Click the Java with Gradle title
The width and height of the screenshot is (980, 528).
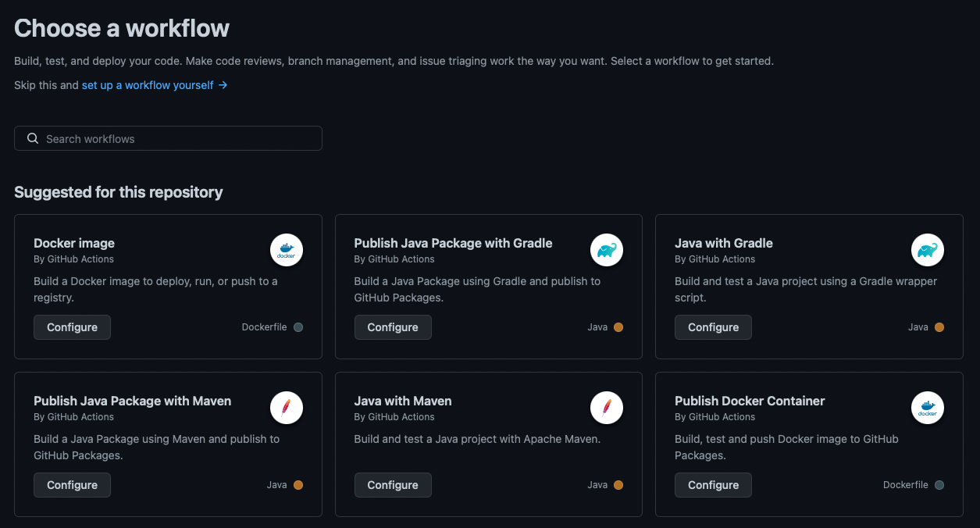724,243
